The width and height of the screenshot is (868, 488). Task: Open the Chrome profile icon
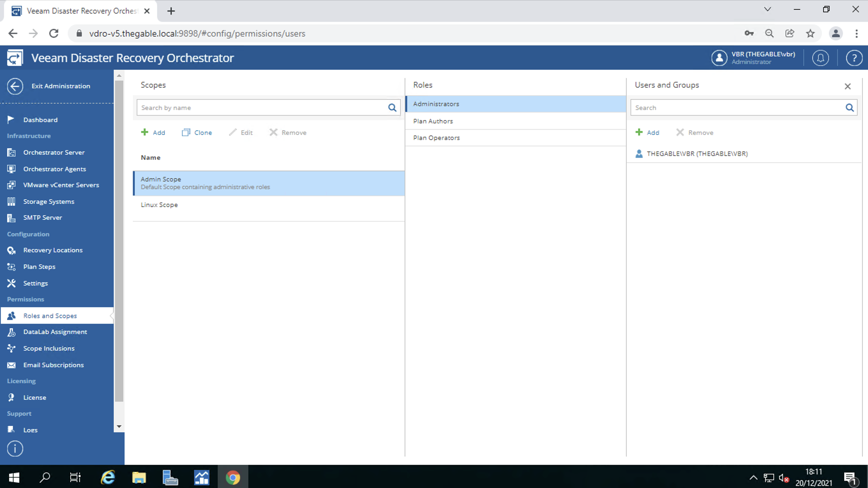(x=836, y=34)
